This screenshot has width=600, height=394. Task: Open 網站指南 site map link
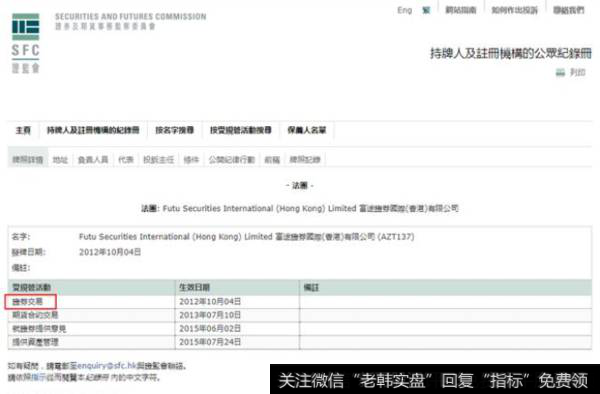[461, 10]
